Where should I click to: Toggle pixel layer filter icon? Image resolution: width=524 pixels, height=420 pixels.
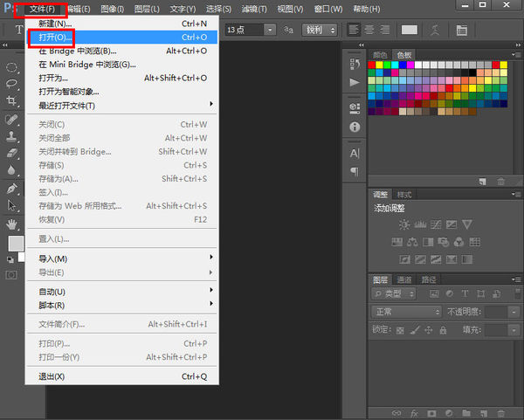click(x=434, y=293)
